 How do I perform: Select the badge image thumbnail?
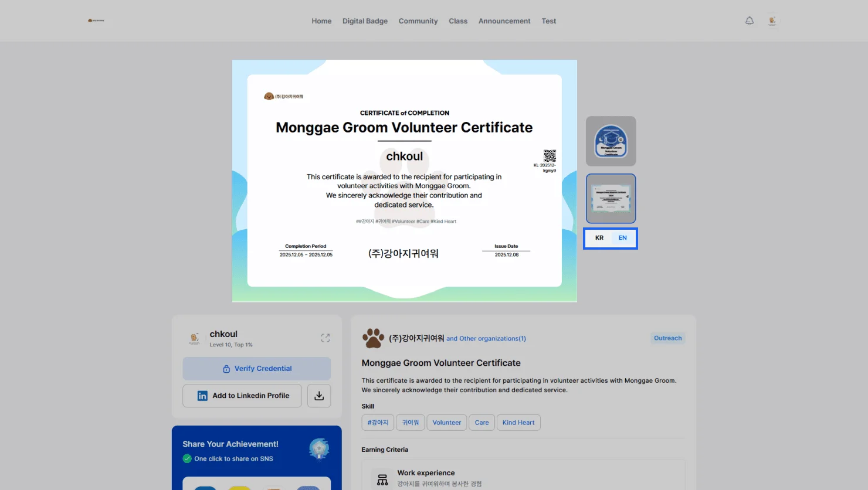(611, 141)
